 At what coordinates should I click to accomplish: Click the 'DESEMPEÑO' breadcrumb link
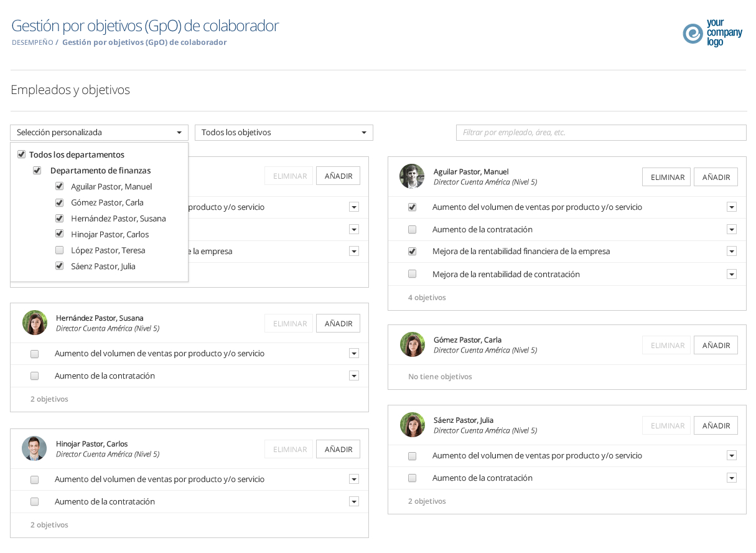(x=32, y=42)
